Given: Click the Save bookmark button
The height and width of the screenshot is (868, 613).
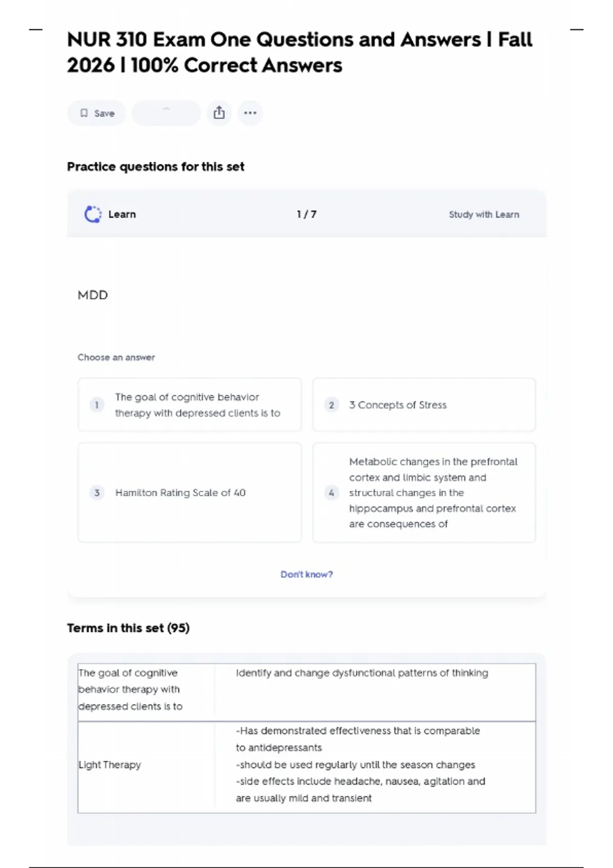Looking at the screenshot, I should click(x=97, y=113).
